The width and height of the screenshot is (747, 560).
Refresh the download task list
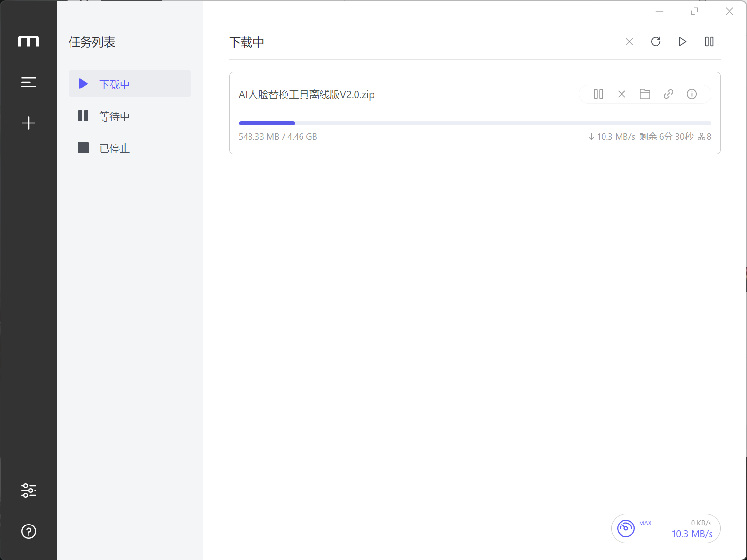click(656, 42)
